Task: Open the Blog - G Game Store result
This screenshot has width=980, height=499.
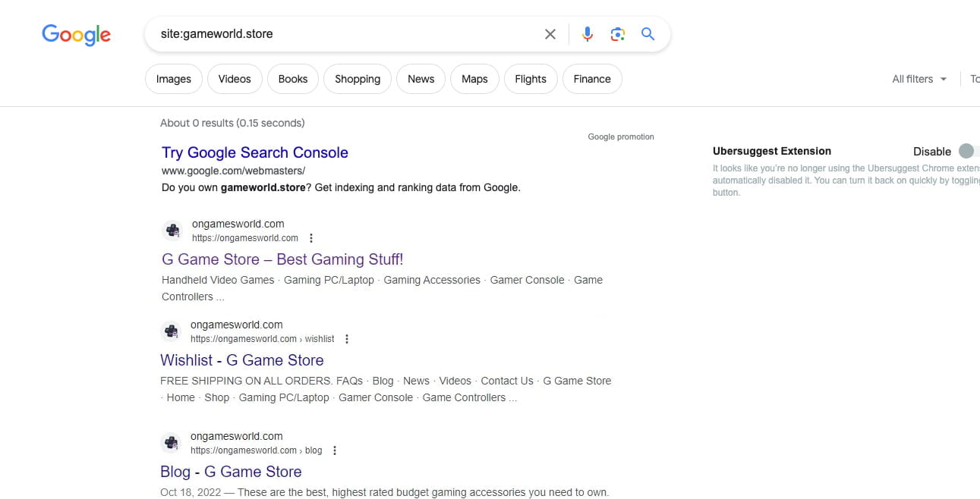Action: [231, 472]
